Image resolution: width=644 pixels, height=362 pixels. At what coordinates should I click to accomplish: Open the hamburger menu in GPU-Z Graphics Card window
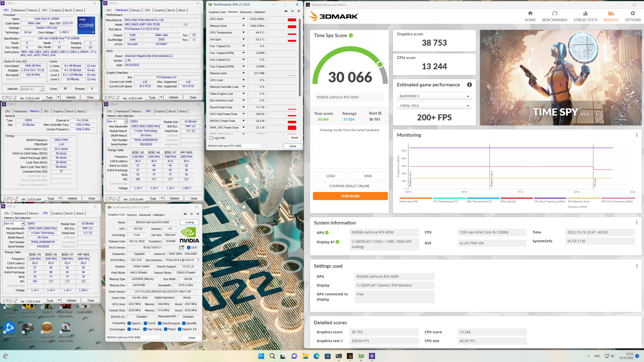(198, 214)
